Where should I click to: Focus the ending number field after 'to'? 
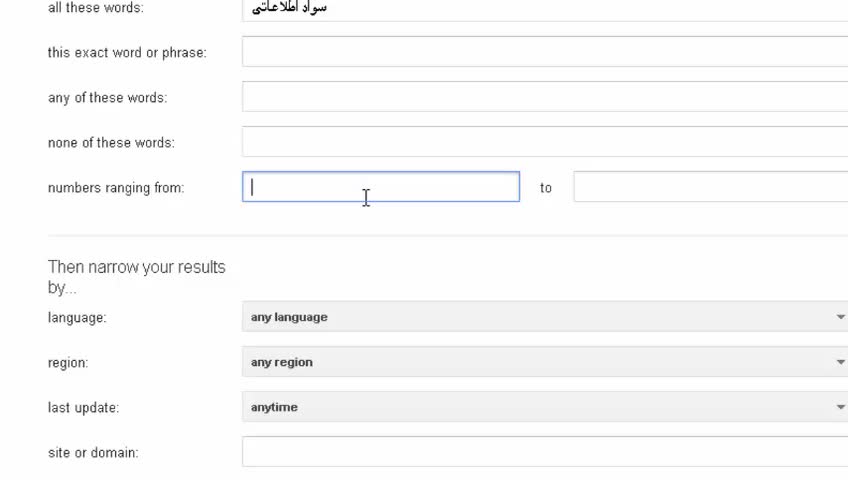(x=710, y=187)
